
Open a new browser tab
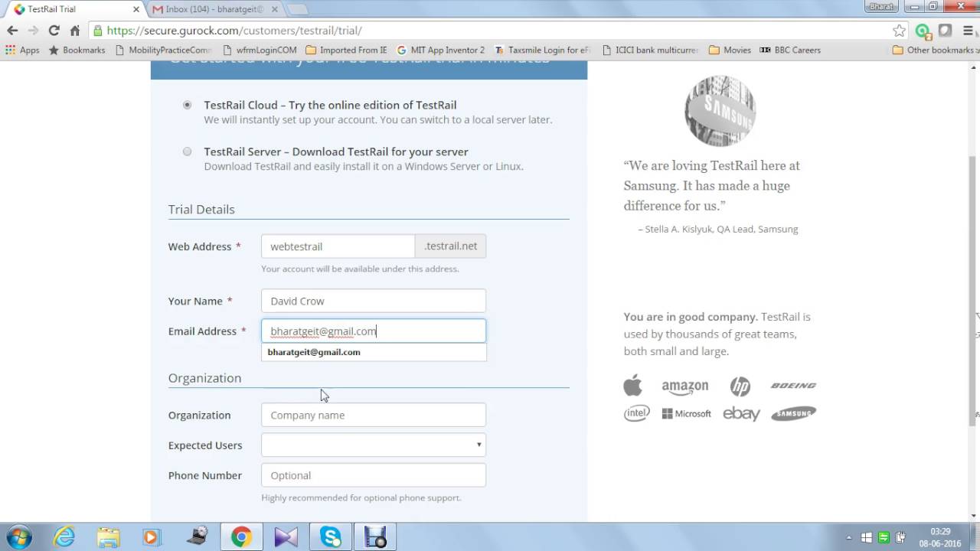point(297,9)
